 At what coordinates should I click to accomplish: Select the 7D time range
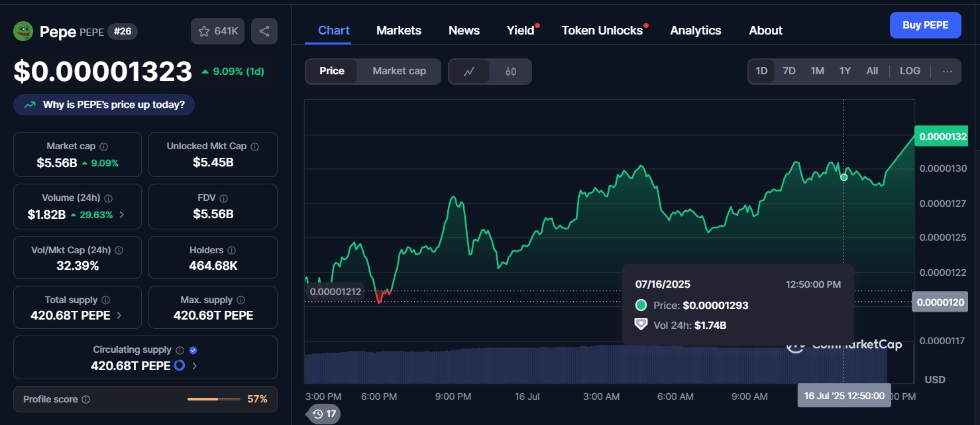point(789,71)
